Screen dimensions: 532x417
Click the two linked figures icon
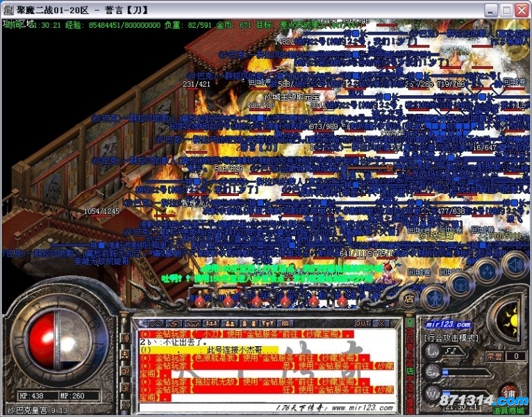coord(249,323)
